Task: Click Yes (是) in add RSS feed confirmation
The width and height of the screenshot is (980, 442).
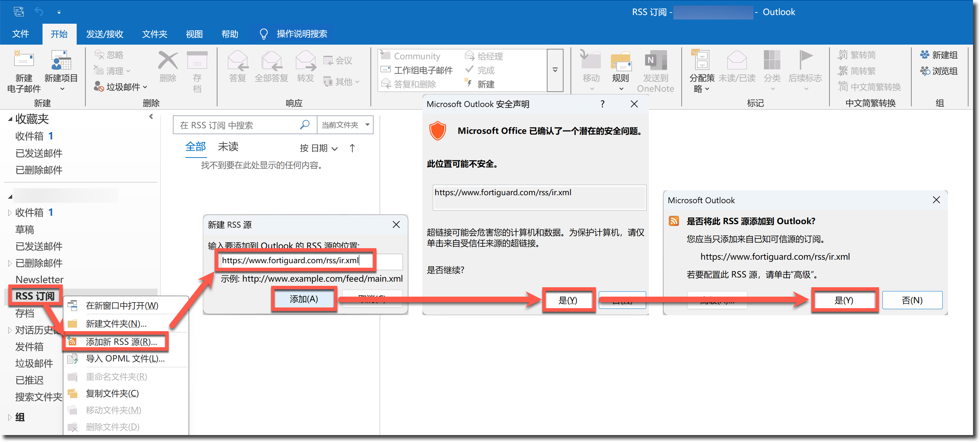Action: coord(843,300)
